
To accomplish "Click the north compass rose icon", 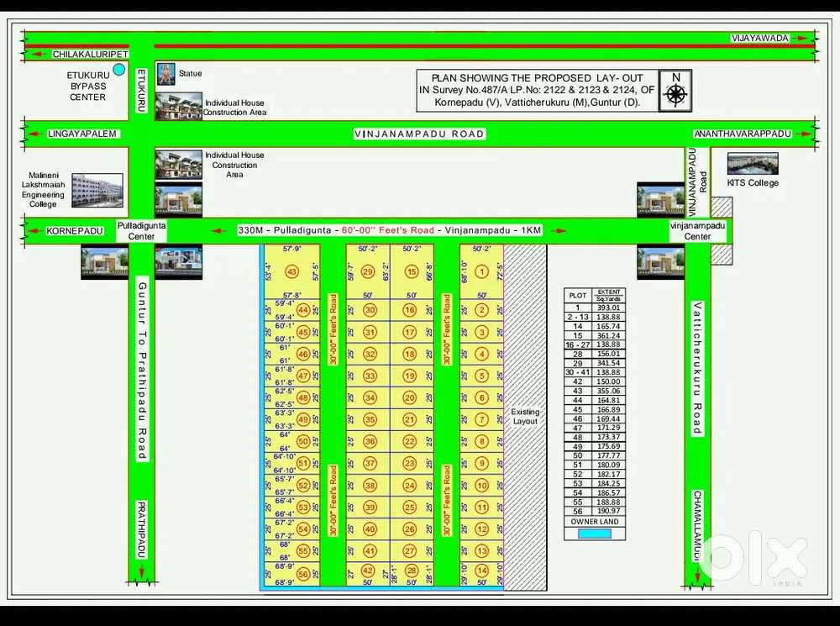I will coord(675,90).
